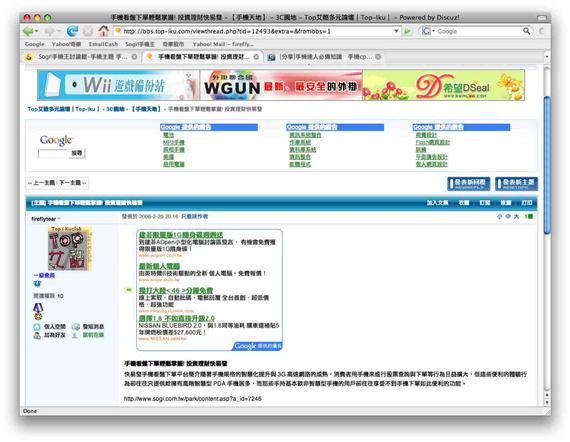Click the vertical scrollbar down arrow
The image size is (570, 442).
click(547, 402)
